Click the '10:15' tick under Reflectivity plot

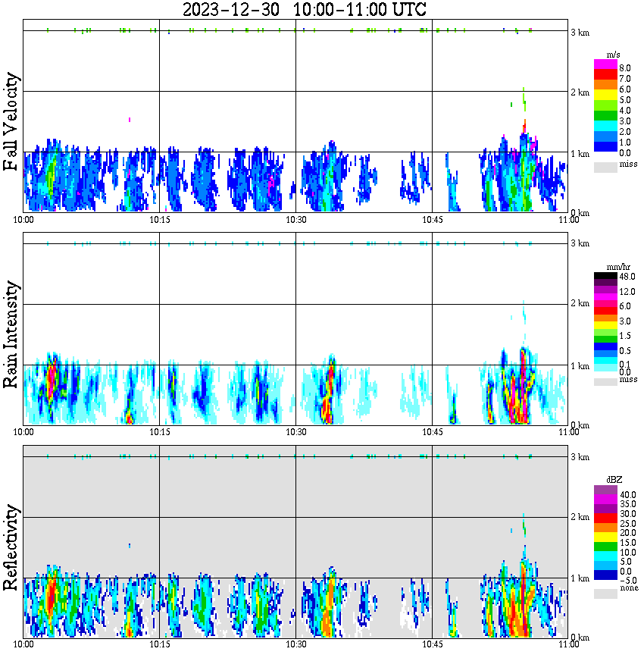[x=160, y=644]
